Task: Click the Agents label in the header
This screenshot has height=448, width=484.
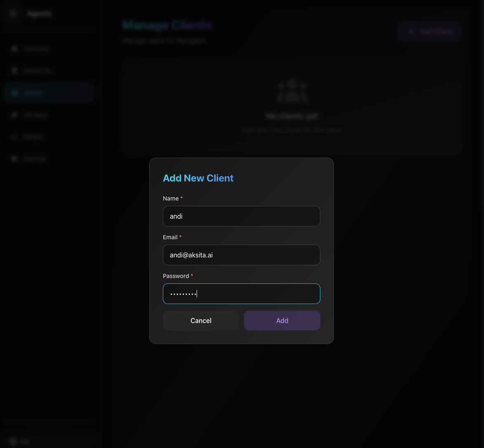Action: tap(39, 13)
